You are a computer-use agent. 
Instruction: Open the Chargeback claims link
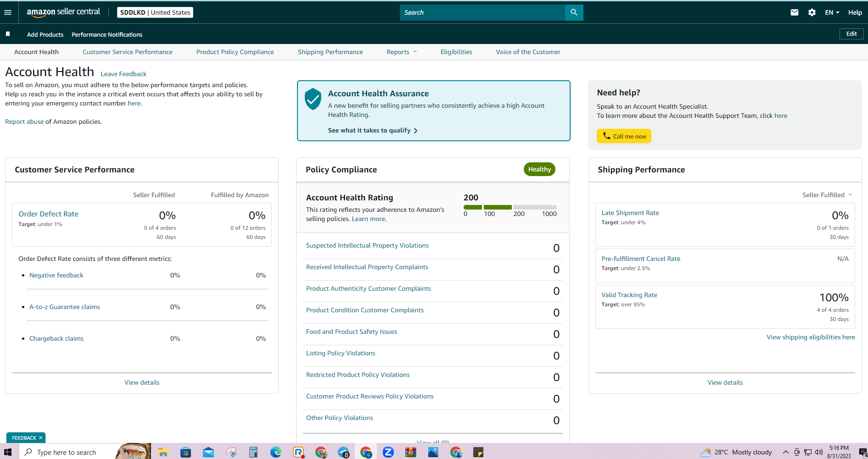pyautogui.click(x=56, y=338)
